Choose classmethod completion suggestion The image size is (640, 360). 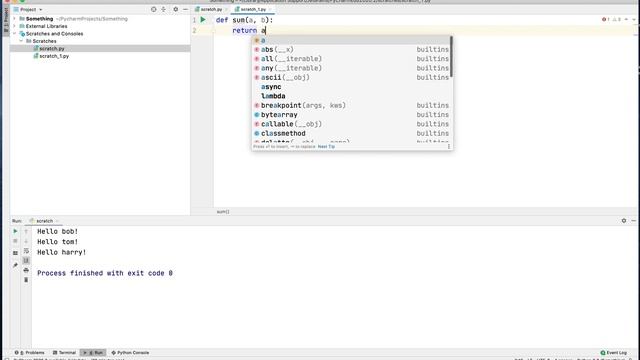point(351,133)
